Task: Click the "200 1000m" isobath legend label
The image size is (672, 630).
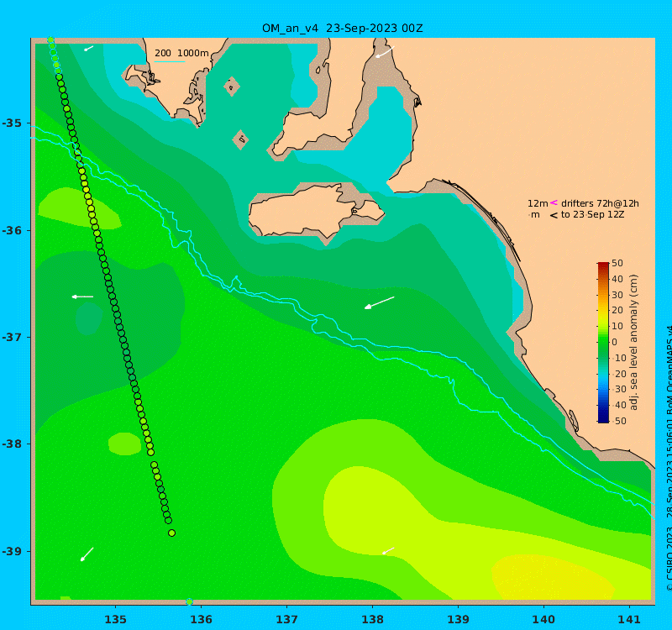Action: click(x=181, y=53)
